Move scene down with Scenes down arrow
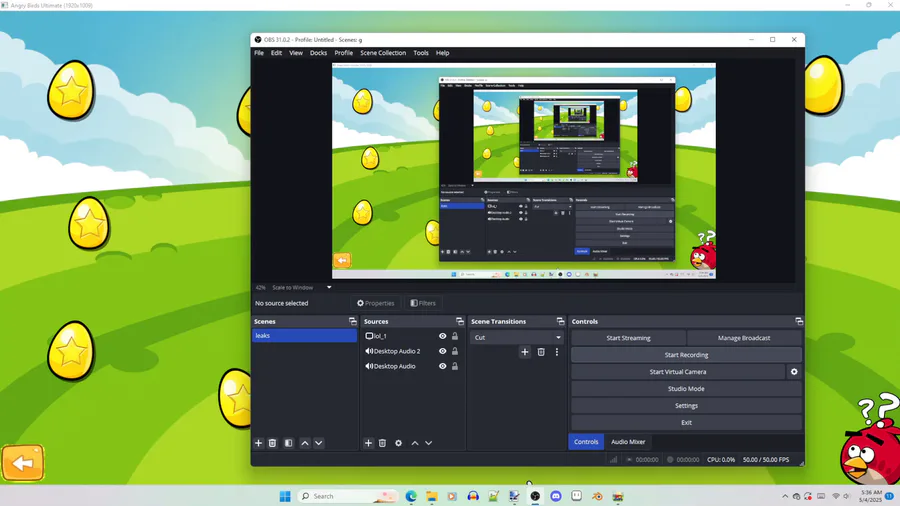900x506 pixels. point(319,443)
